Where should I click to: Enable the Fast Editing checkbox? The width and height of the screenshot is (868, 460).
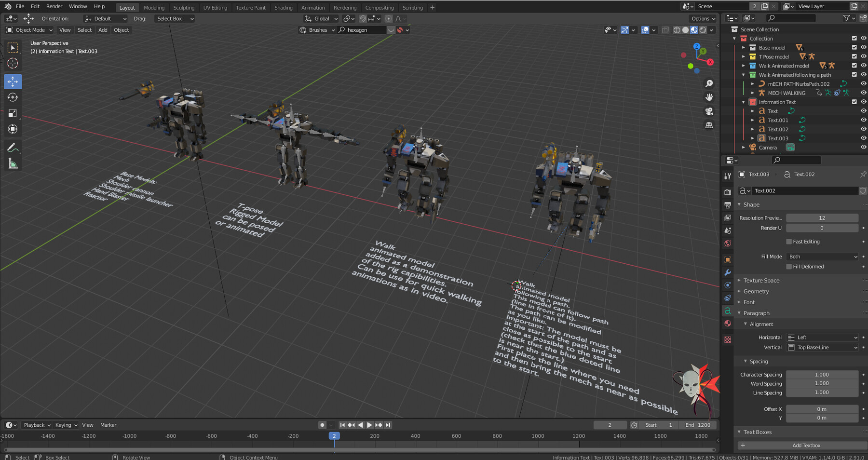[789, 241]
